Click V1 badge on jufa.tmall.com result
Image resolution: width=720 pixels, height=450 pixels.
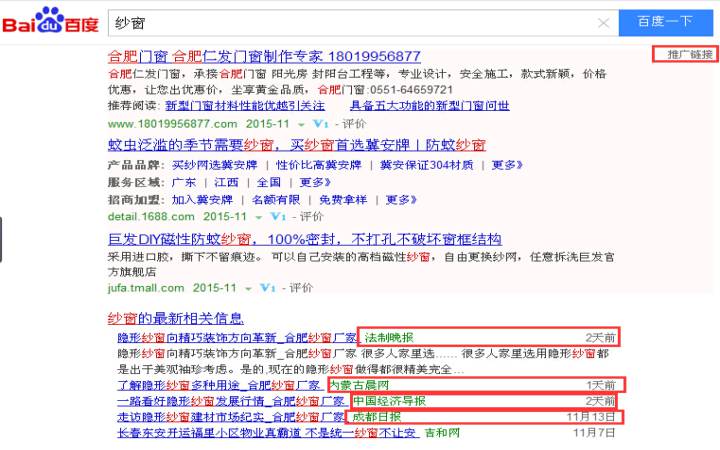[267, 288]
